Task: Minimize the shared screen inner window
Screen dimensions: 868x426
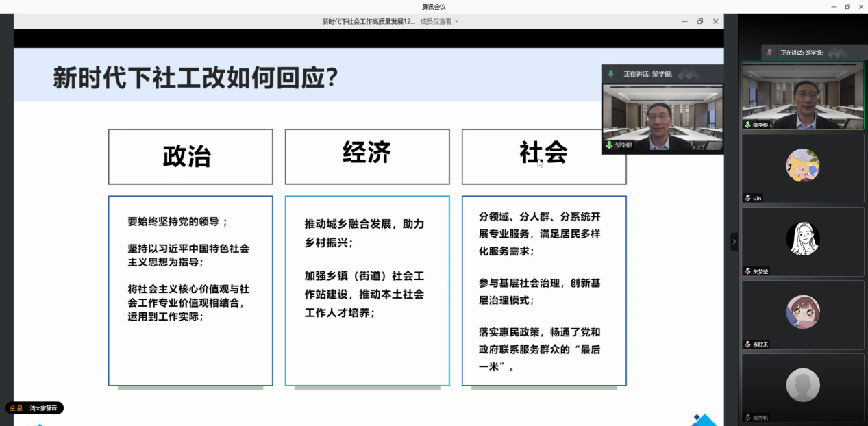Action: click(x=684, y=21)
